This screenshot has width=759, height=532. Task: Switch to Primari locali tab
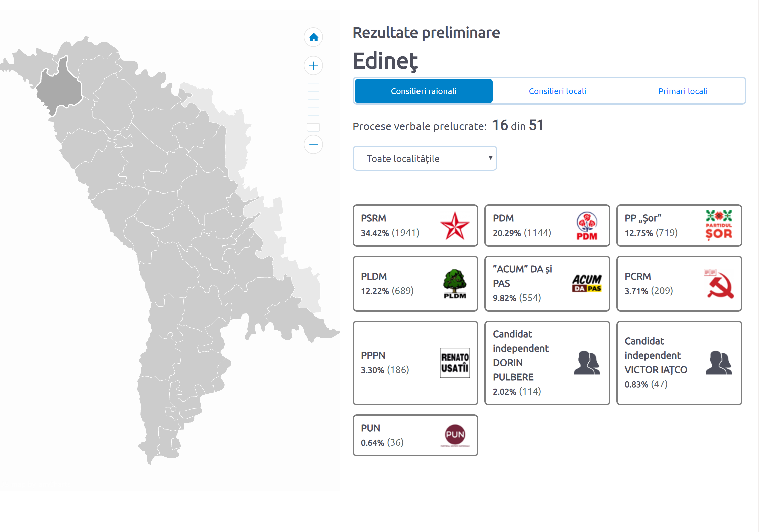pyautogui.click(x=683, y=91)
